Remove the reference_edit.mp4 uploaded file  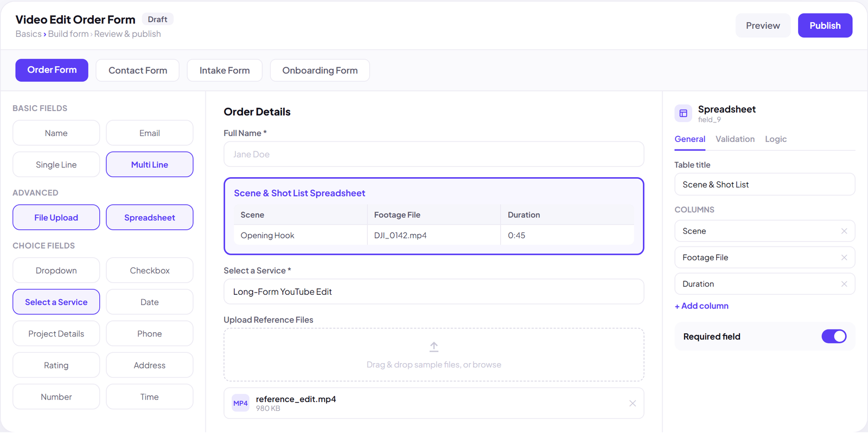coord(633,403)
